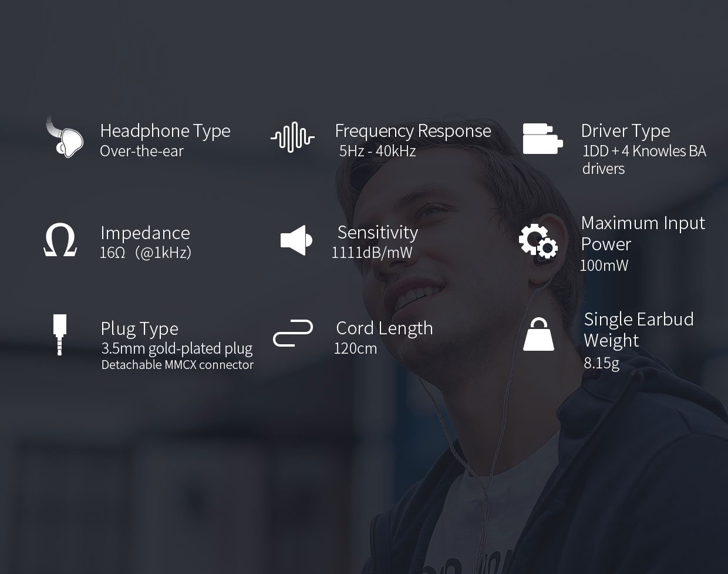Click the 1111dB/mW sensitivity value
The width and height of the screenshot is (728, 574).
372,253
